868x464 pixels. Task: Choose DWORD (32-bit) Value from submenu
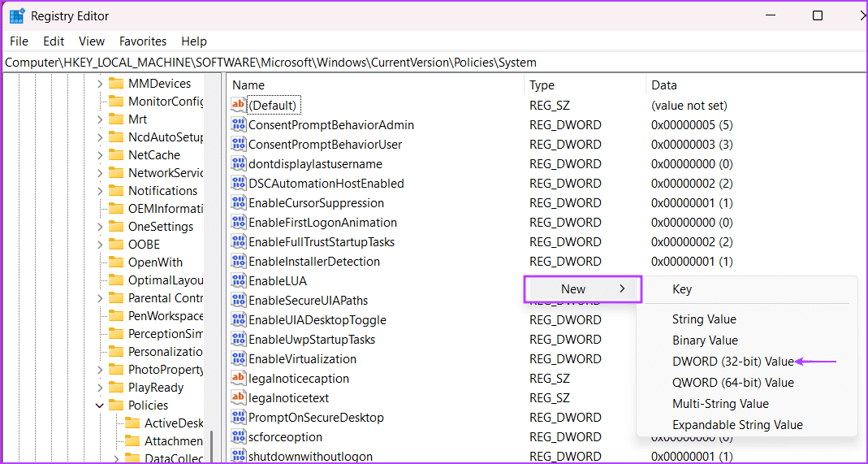coord(733,362)
